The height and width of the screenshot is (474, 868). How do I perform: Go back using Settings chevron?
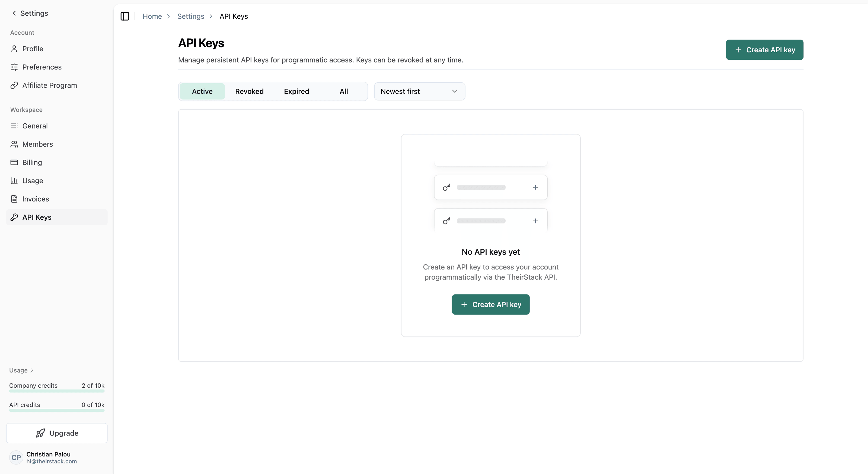(14, 13)
